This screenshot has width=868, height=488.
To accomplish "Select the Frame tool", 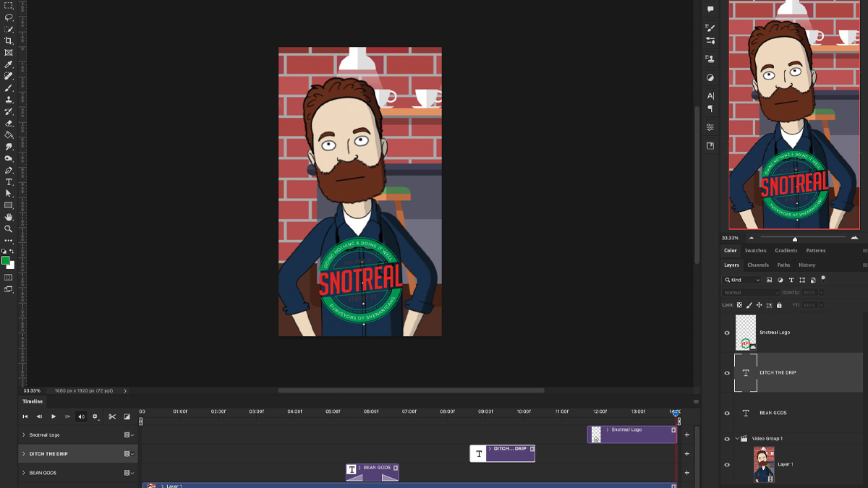I will click(9, 53).
